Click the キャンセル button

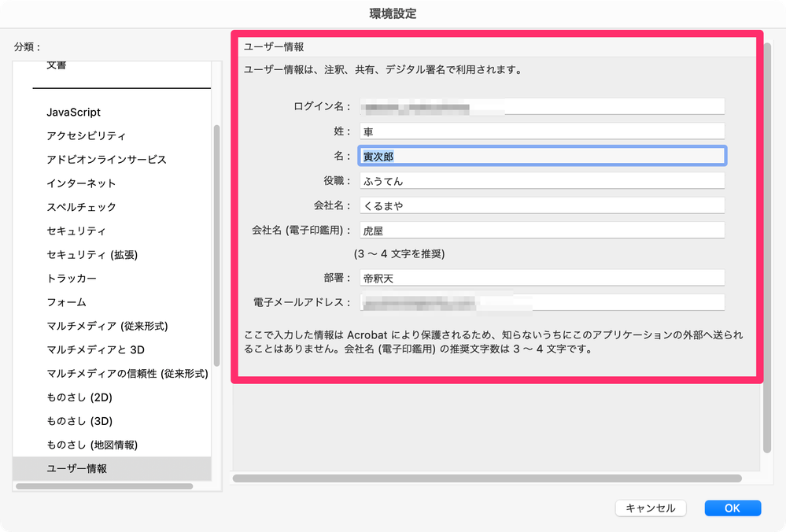(x=651, y=508)
